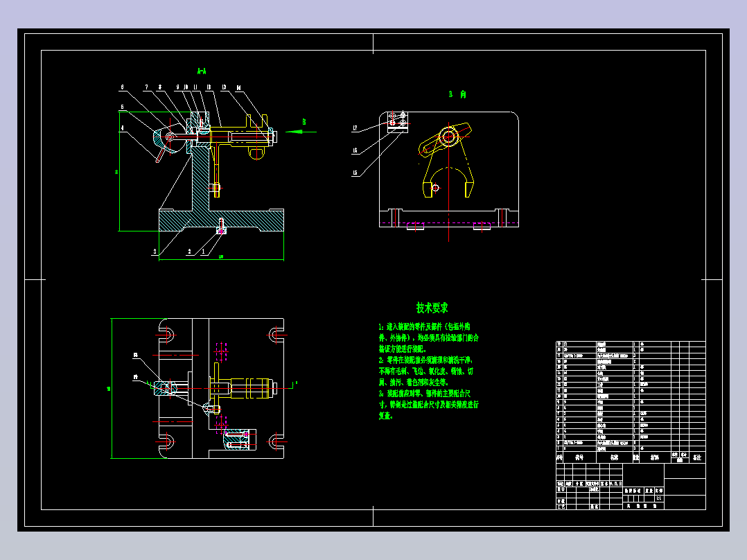Click the A-A section view label
The height and width of the screenshot is (560, 747).
coord(202,71)
